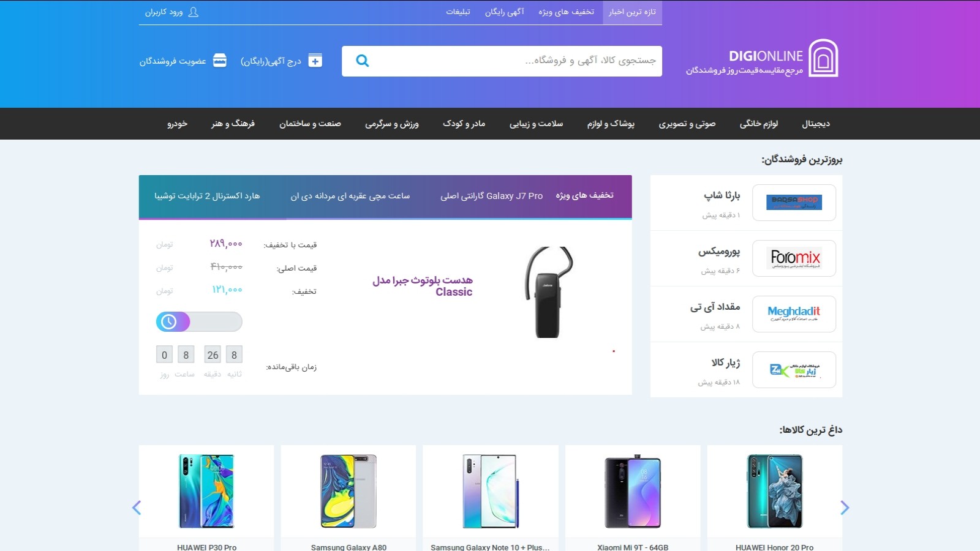Click the user login person icon
This screenshot has height=551, width=980.
[194, 12]
